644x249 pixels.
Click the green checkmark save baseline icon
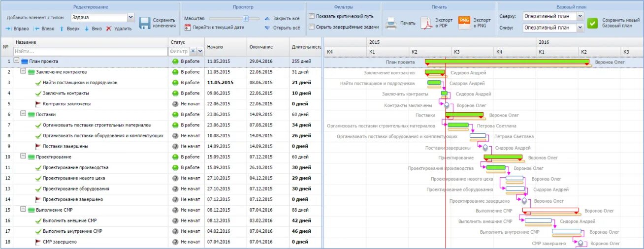coord(593,23)
